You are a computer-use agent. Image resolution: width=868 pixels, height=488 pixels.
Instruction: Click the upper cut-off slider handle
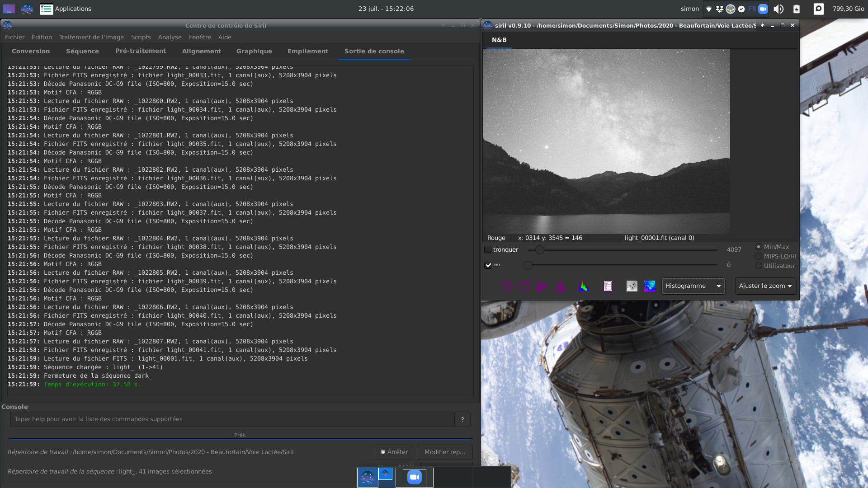click(x=539, y=249)
